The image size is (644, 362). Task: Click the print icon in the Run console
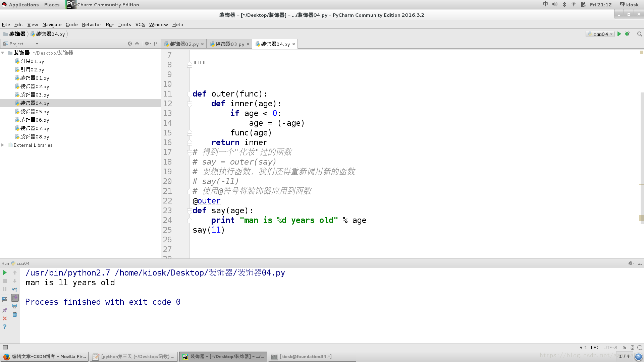[15, 306]
